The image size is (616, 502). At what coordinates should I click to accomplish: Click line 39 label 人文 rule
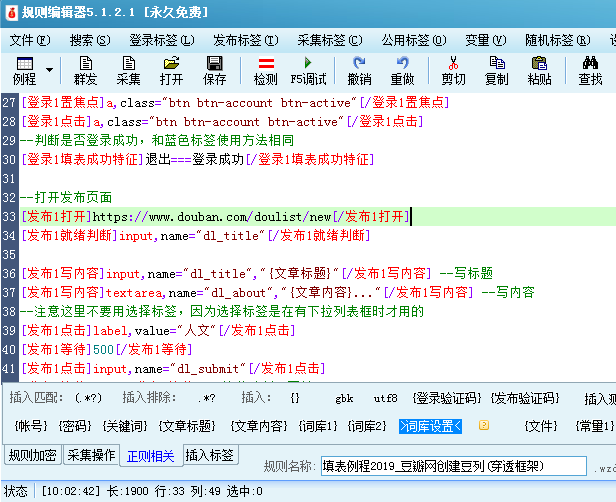click(x=158, y=330)
